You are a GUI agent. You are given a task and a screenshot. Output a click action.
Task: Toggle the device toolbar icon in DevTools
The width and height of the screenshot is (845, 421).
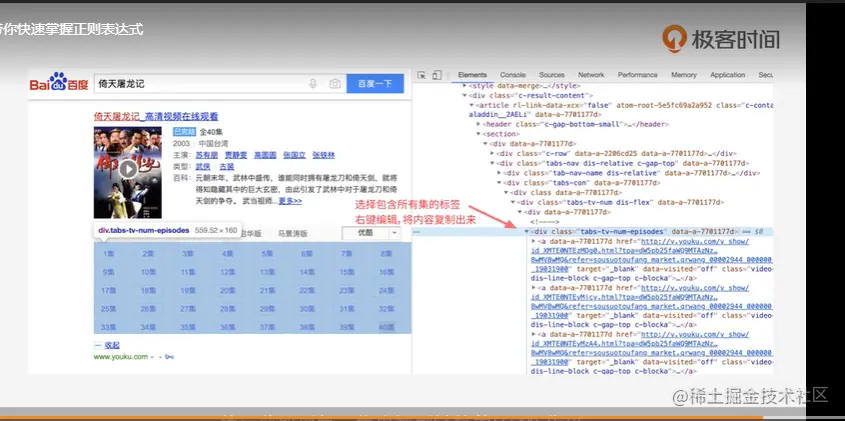point(437,75)
